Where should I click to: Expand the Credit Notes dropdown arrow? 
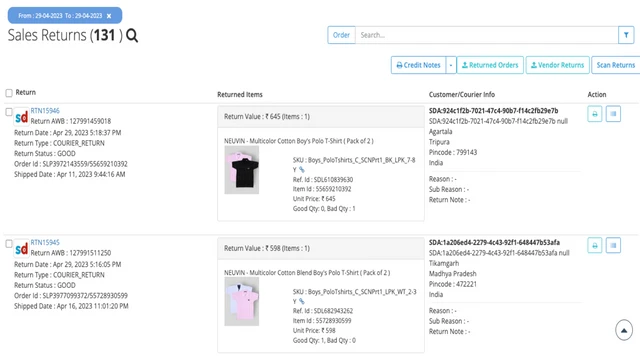click(451, 65)
